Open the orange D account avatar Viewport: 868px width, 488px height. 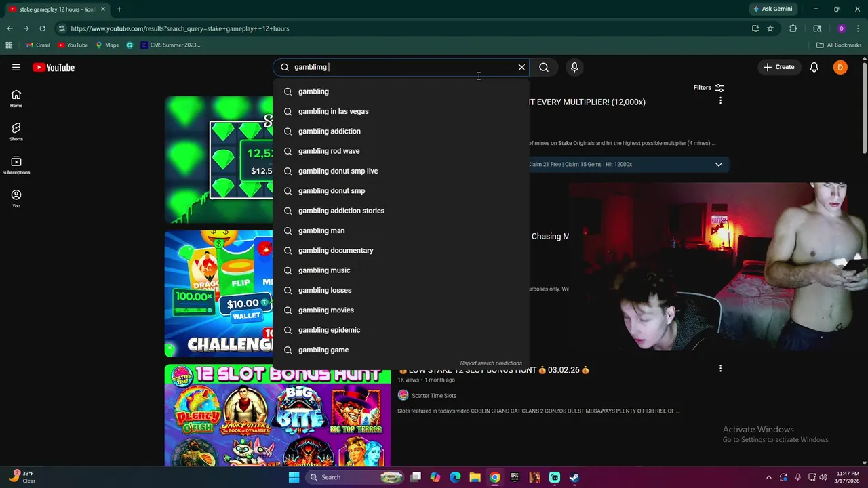pos(840,67)
